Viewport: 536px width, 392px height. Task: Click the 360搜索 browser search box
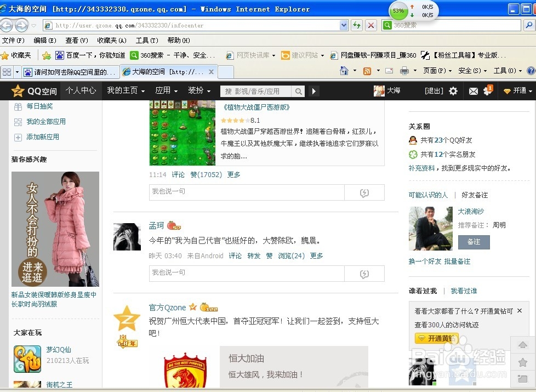point(452,25)
